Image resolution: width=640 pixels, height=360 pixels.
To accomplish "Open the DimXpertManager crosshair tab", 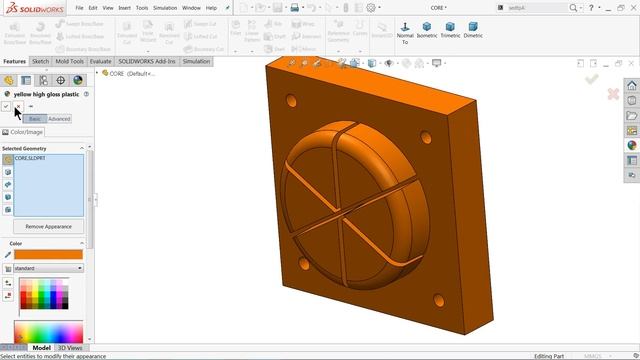I will (60, 80).
